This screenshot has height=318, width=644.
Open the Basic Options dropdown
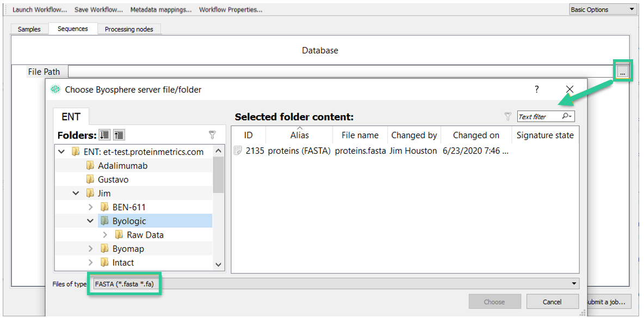(602, 9)
